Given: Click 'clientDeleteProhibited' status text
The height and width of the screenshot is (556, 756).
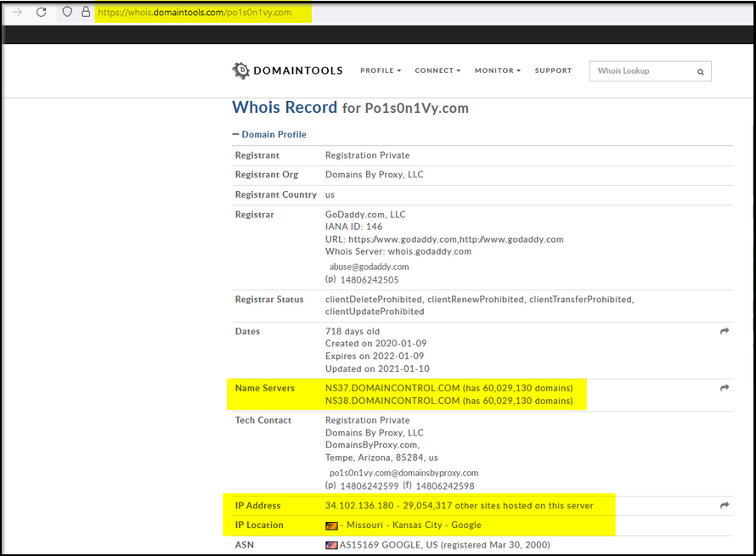Looking at the screenshot, I should 373,299.
